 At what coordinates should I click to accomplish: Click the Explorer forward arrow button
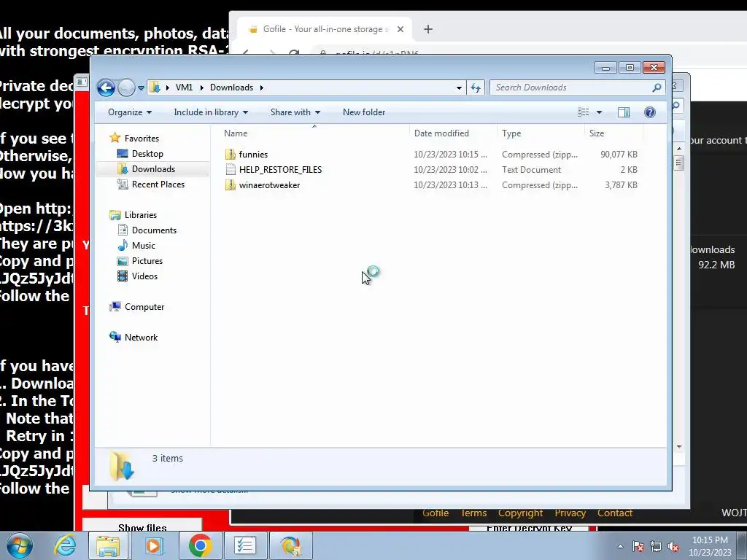coord(126,87)
